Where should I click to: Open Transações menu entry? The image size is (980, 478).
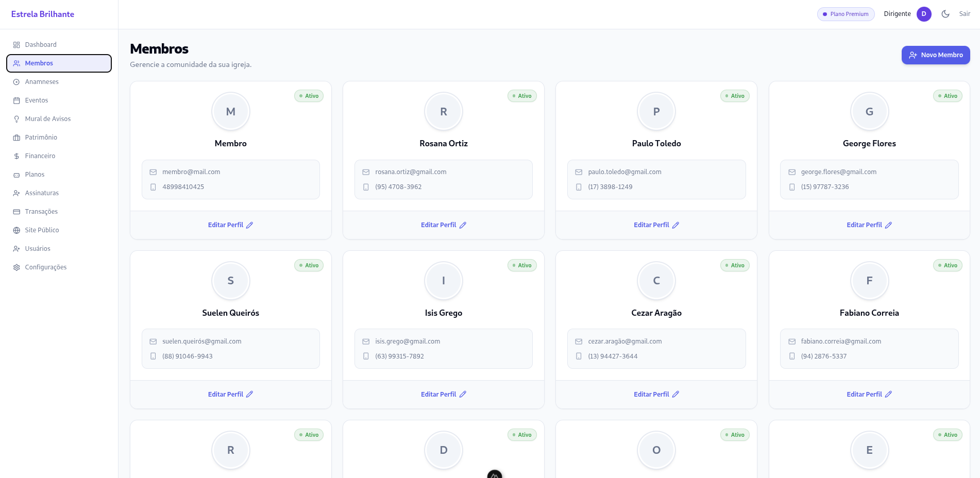click(x=59, y=212)
